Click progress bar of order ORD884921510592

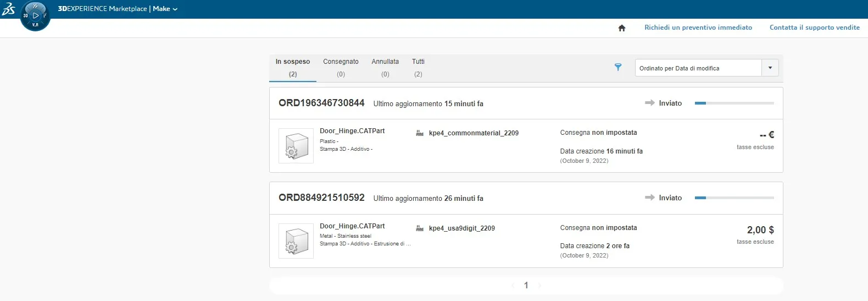(734, 198)
